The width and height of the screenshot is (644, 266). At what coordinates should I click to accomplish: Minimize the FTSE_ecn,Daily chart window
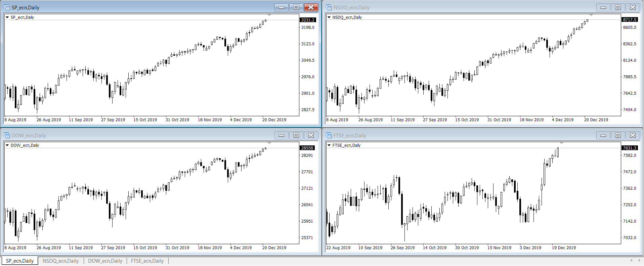click(603, 135)
